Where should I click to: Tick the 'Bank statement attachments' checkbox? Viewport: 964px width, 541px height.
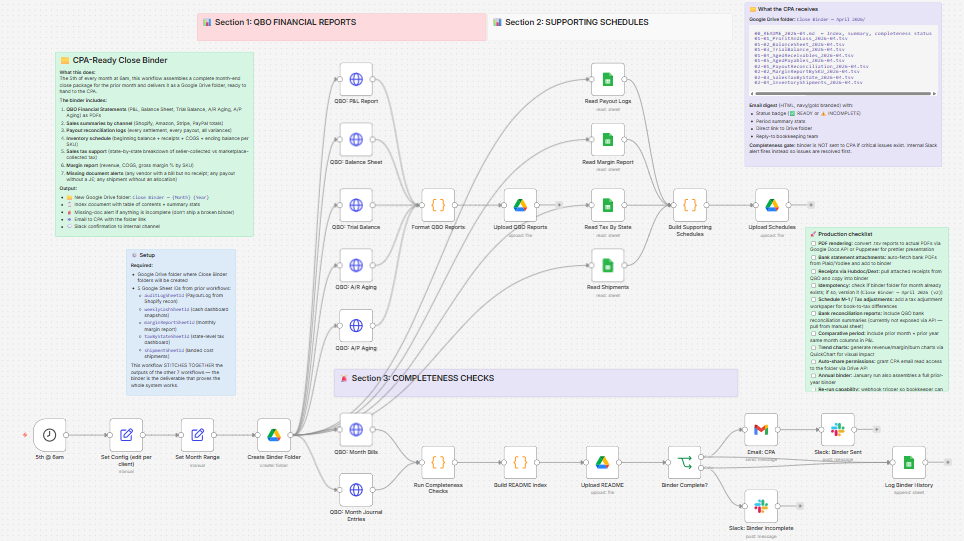(813, 257)
